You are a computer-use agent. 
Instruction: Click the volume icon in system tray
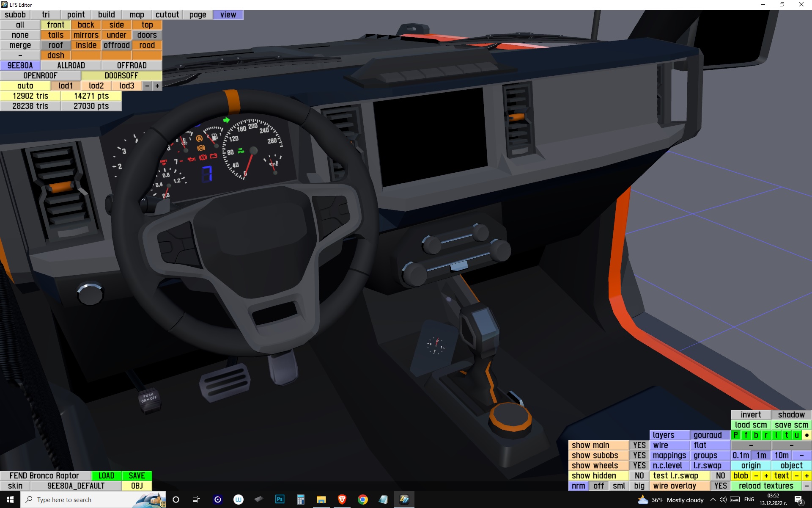(x=723, y=500)
